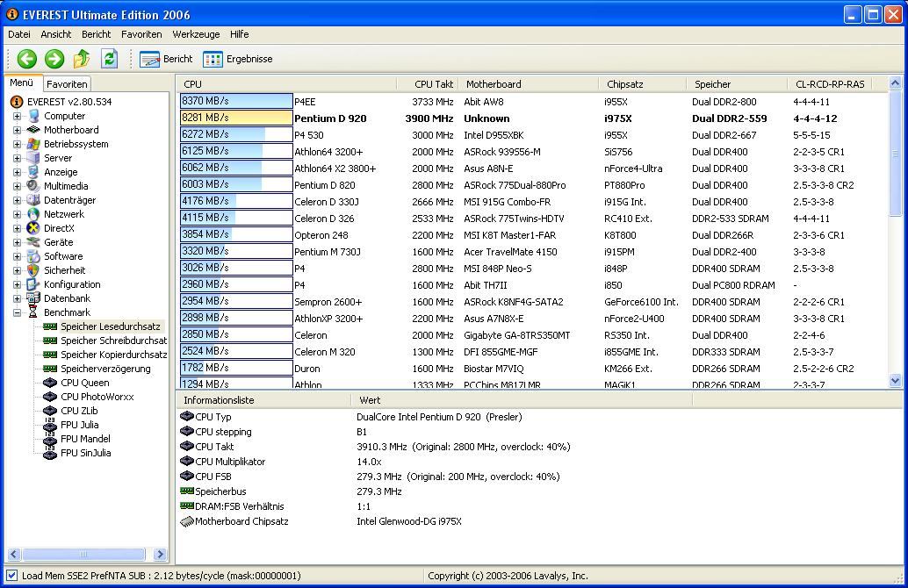Go up one level with the Up arrow icon
The width and height of the screenshot is (908, 588).
click(82, 59)
